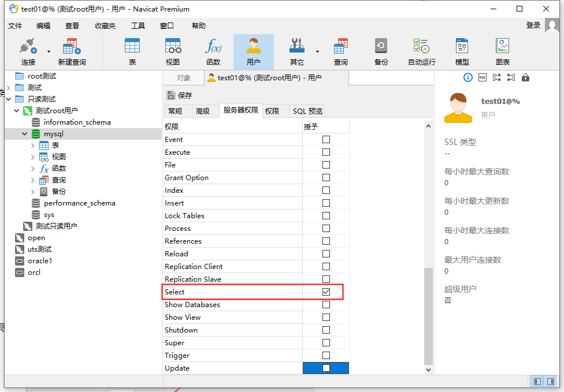Expand the 函数 node under mysql

[33, 169]
